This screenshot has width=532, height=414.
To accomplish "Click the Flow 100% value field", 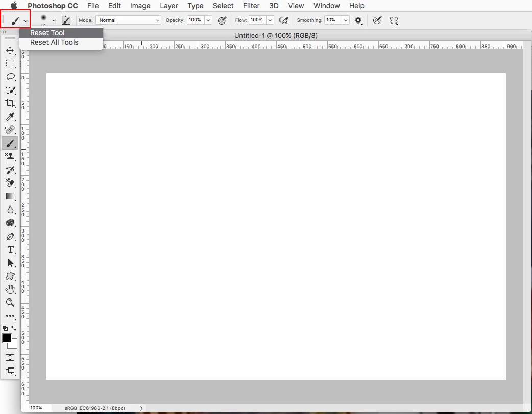I will click(257, 20).
